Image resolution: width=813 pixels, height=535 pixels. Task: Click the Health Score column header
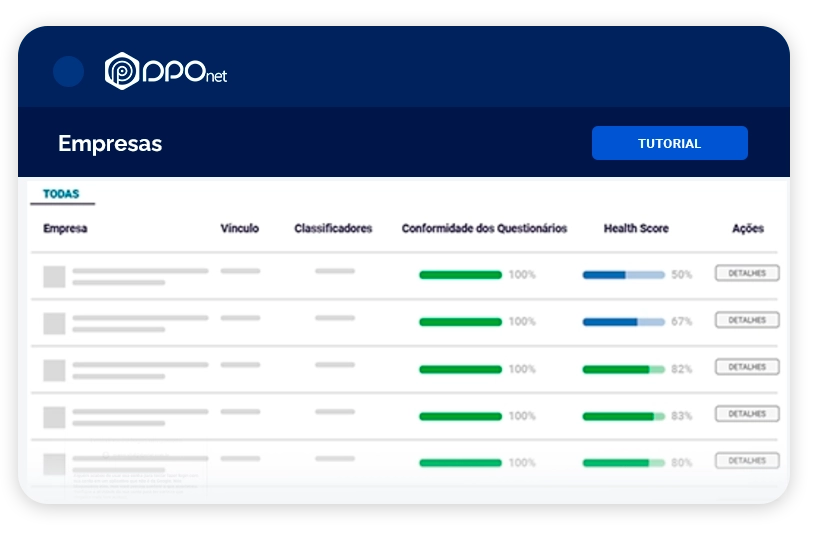point(636,229)
